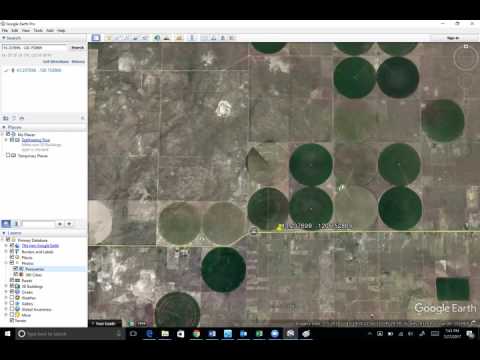Toggle the 3D Buildings layer checkbox
Image resolution: width=480 pixels, height=360 pixels.
tap(12, 286)
